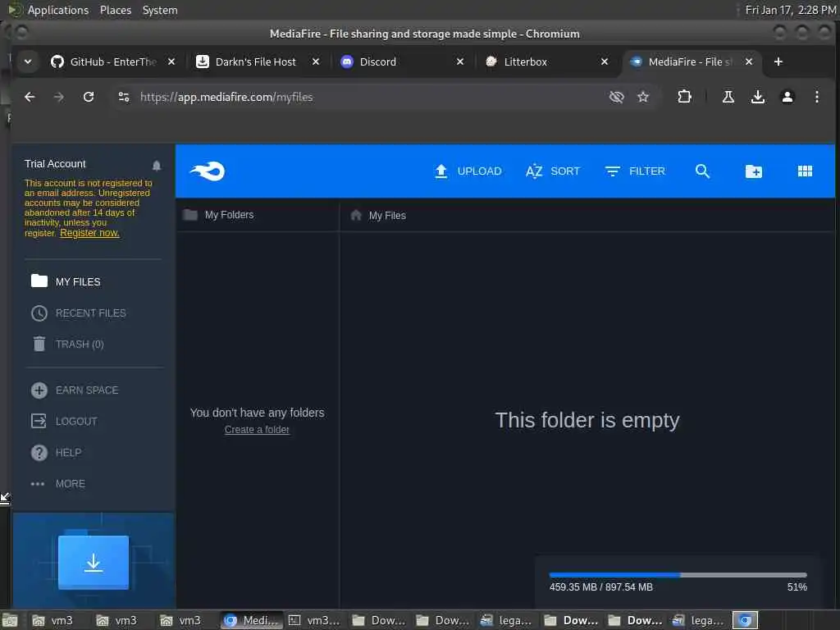840x630 pixels.
Task: Click the Chrome Labs flask icon
Action: pos(728,97)
